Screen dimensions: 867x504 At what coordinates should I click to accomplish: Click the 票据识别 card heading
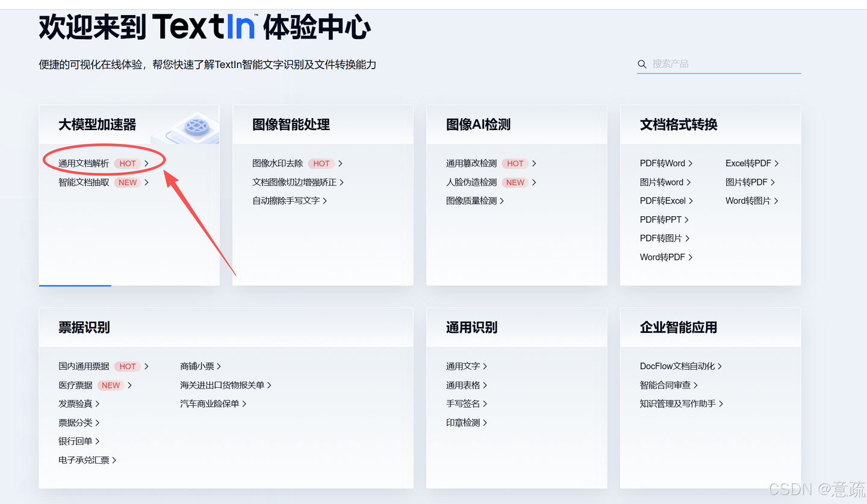[x=84, y=328]
